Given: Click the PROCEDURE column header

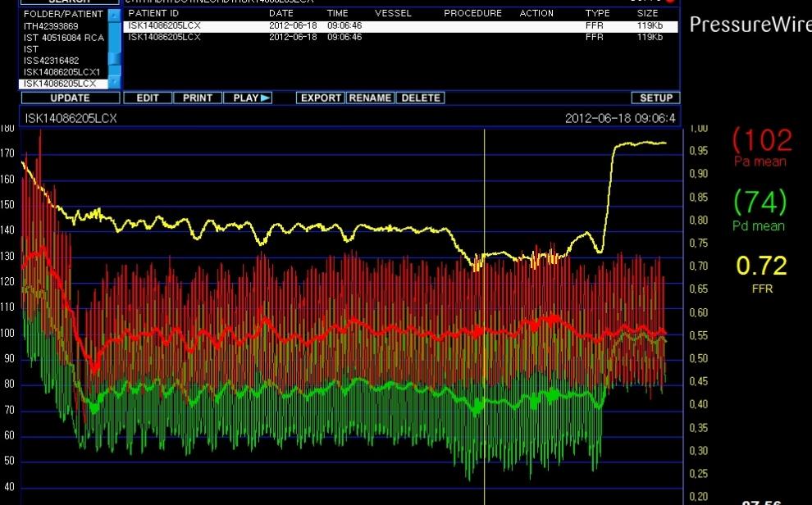Looking at the screenshot, I should tap(472, 13).
